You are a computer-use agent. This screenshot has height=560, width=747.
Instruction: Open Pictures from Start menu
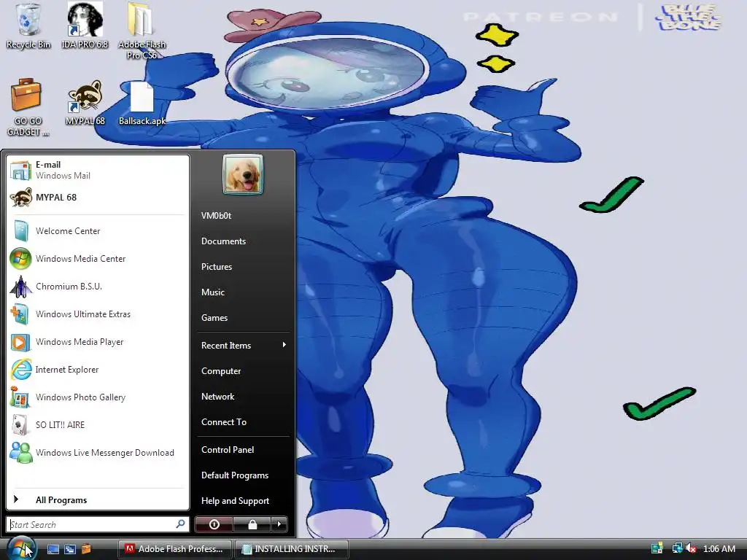[x=243, y=267]
